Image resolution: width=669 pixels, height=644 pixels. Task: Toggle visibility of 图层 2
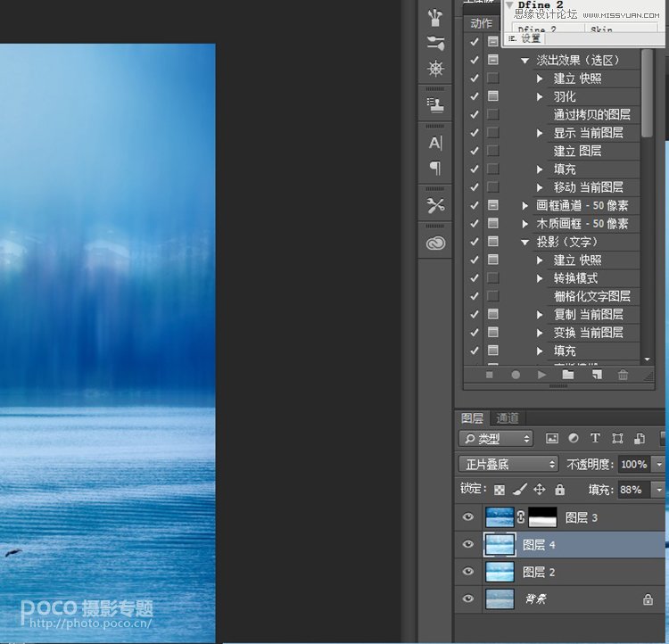(468, 572)
